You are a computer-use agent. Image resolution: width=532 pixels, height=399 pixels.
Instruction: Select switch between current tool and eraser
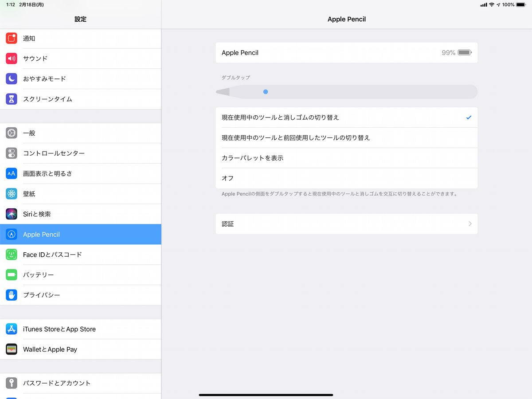click(x=347, y=117)
